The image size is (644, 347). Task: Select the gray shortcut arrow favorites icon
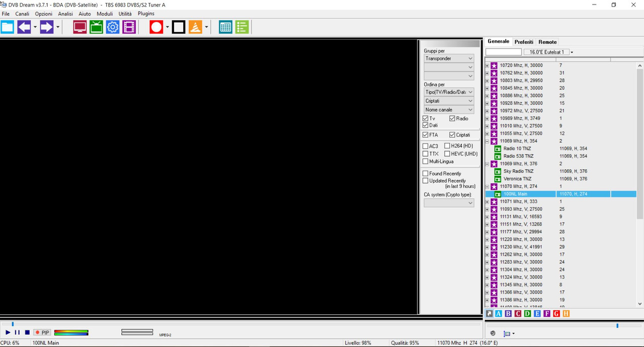(x=490, y=314)
